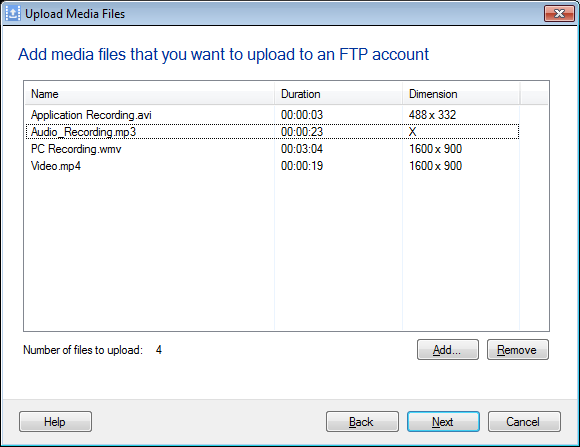Select the Video.mp4 file entry
This screenshot has height=447, width=580.
click(x=56, y=166)
